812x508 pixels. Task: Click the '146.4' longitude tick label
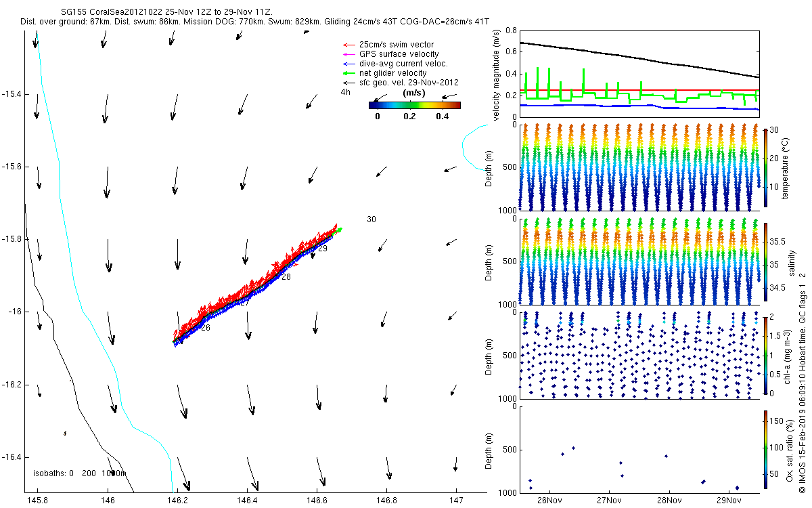point(246,501)
